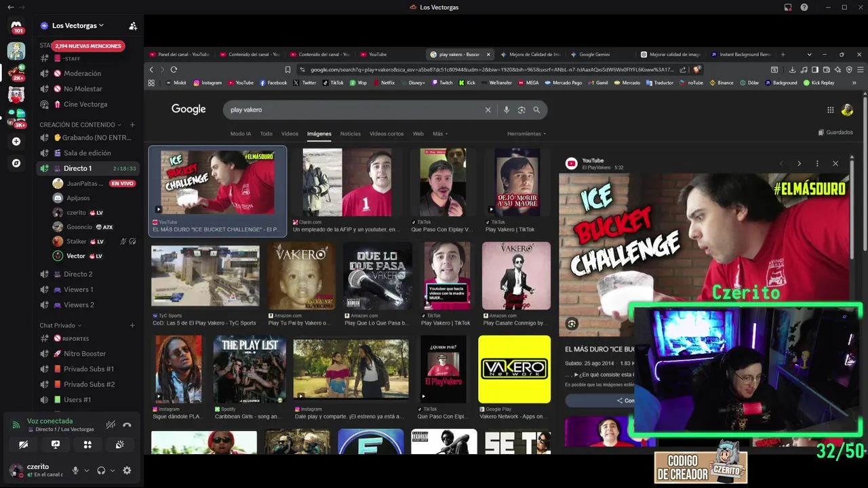The height and width of the screenshot is (488, 868).
Task: Clear the Google search box
Action: [x=488, y=110]
